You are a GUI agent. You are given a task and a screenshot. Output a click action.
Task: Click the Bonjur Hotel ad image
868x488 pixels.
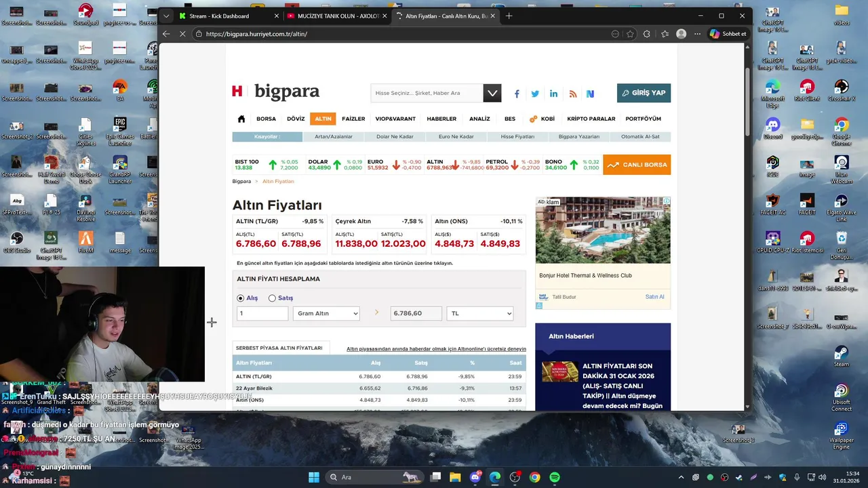(603, 230)
